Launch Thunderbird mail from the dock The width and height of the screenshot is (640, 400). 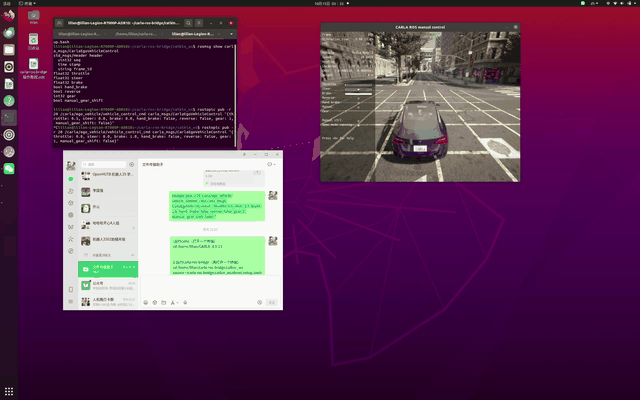pos(9,32)
